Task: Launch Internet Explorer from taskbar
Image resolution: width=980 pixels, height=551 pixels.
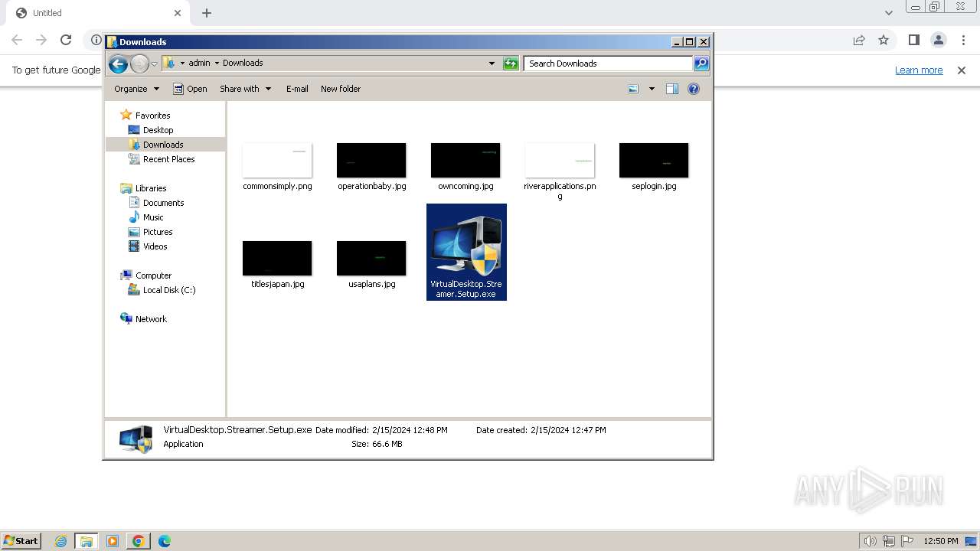Action: coord(61,541)
